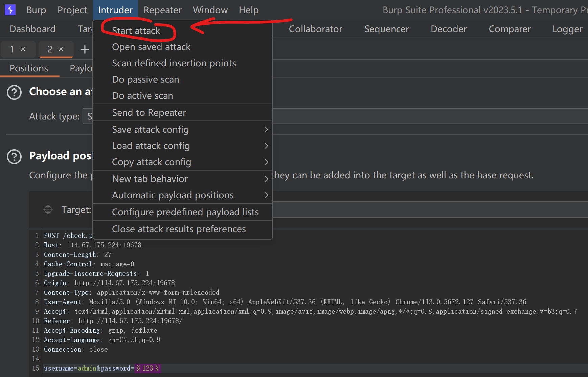Switch to the Comparer tab

[510, 29]
